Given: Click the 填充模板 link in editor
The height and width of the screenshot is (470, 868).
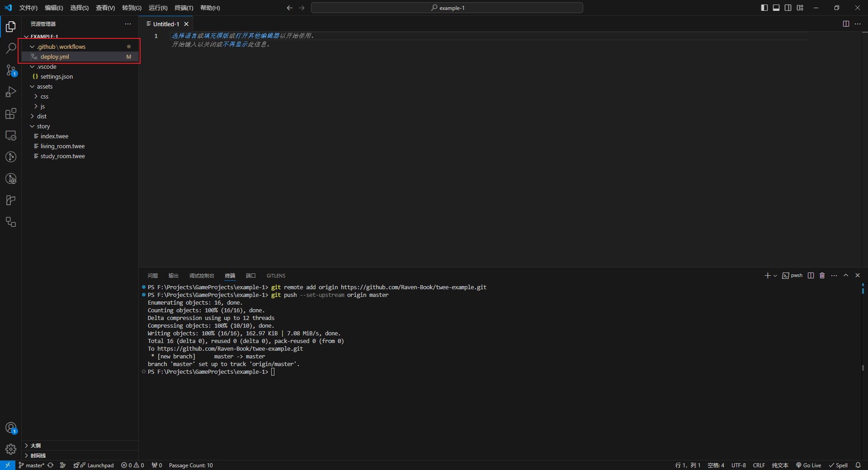Looking at the screenshot, I should point(216,36).
